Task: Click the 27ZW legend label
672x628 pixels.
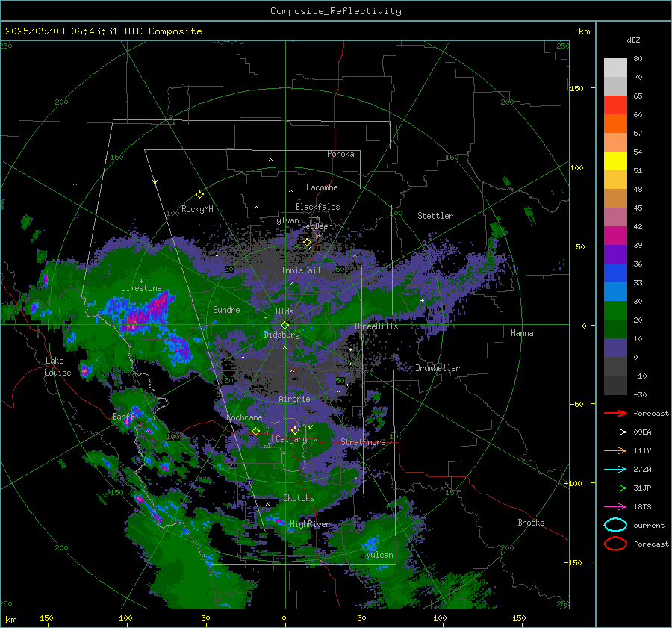Action: tap(642, 470)
